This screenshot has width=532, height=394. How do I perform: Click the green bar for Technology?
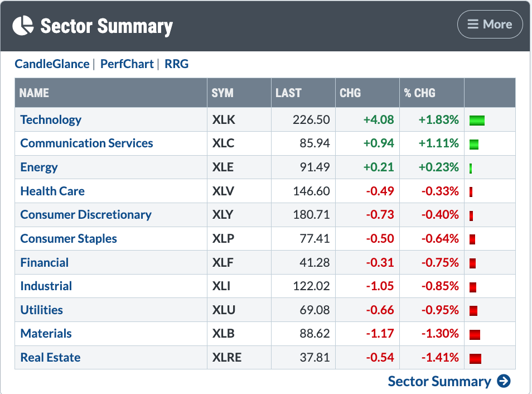(x=477, y=120)
